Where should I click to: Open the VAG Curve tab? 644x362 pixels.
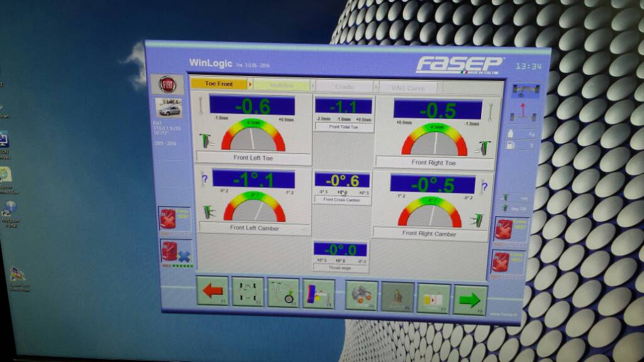[408, 88]
